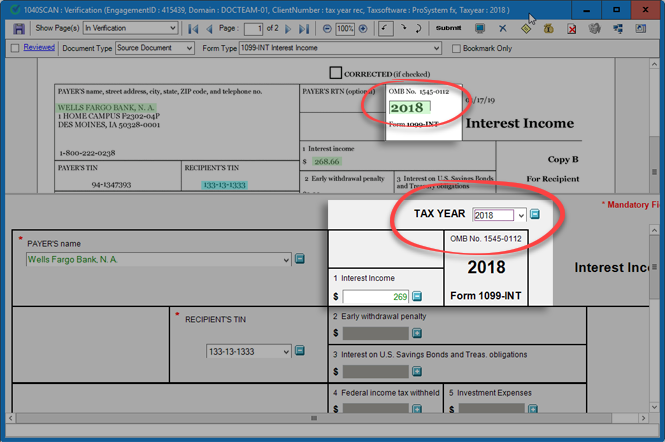The width and height of the screenshot is (665, 442).
Task: Click icon beside PAYER'S name field
Action: click(x=299, y=258)
